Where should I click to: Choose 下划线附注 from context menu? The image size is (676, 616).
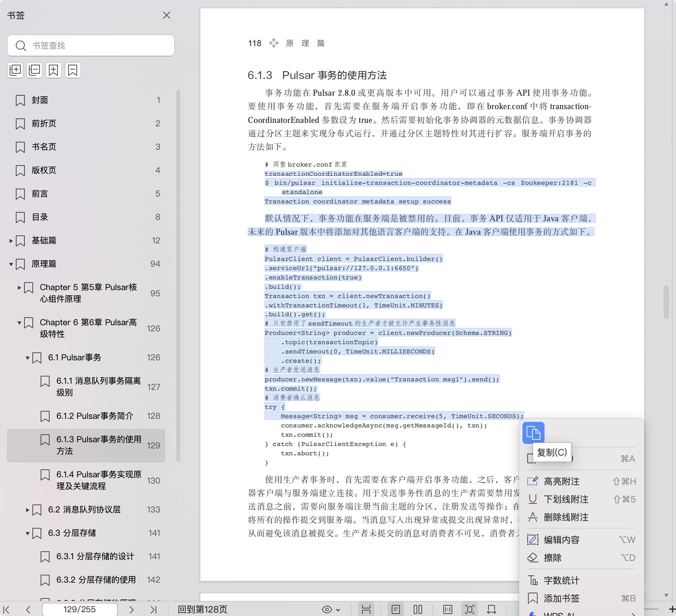[x=581, y=499]
